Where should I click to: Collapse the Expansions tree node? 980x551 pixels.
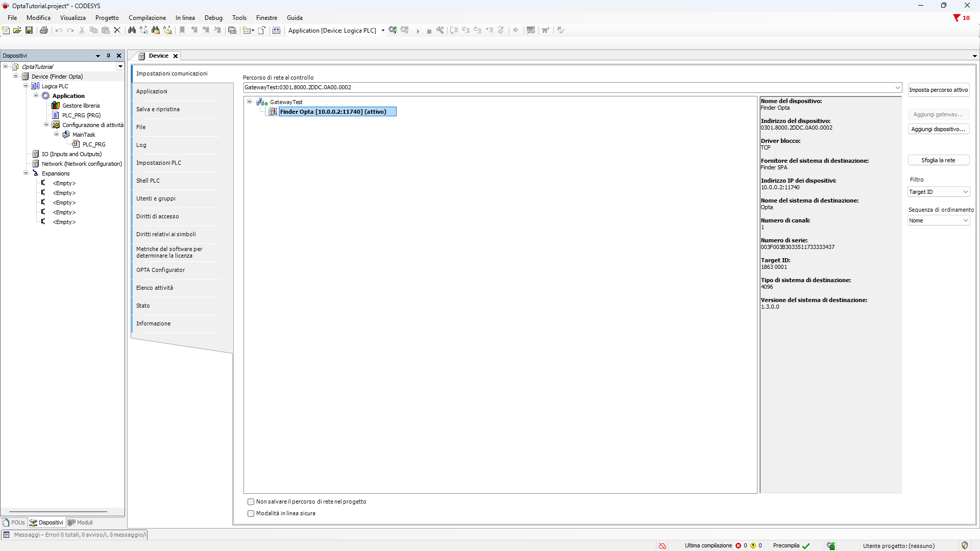[x=26, y=173]
